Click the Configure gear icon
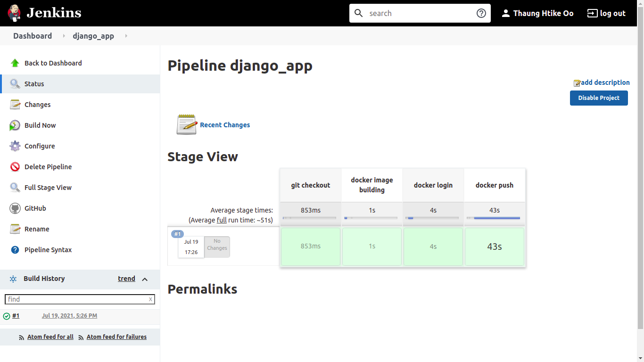Viewport: 644px width, 362px height. [x=15, y=146]
